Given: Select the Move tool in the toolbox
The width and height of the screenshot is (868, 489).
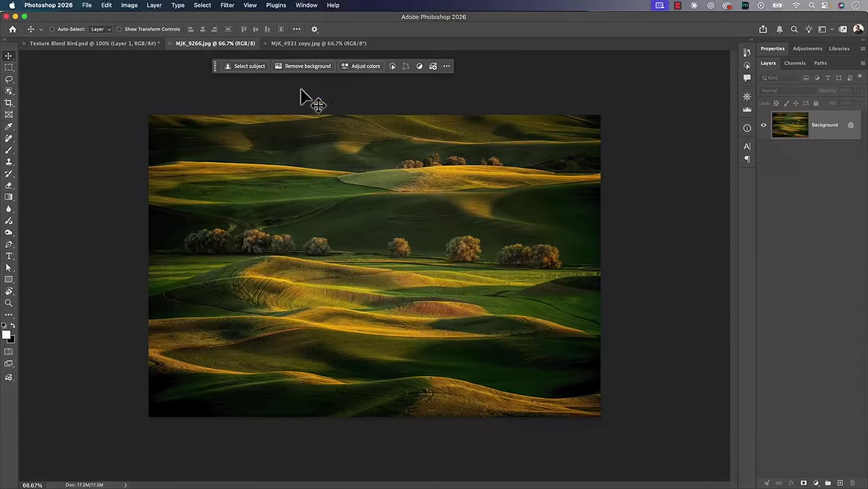Looking at the screenshot, I should [x=9, y=56].
